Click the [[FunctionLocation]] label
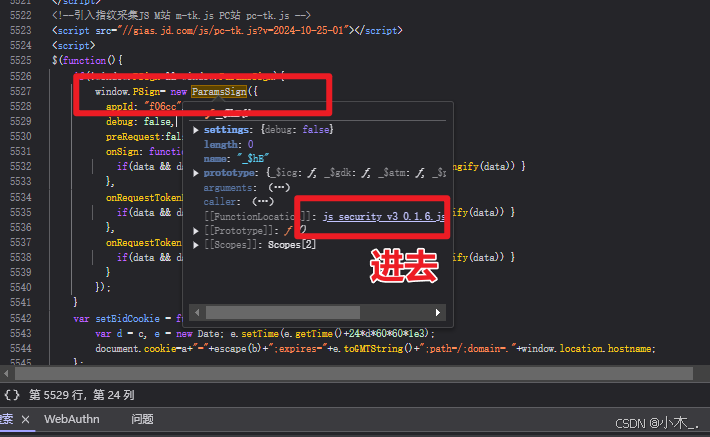This screenshot has height=437, width=710. [x=257, y=216]
